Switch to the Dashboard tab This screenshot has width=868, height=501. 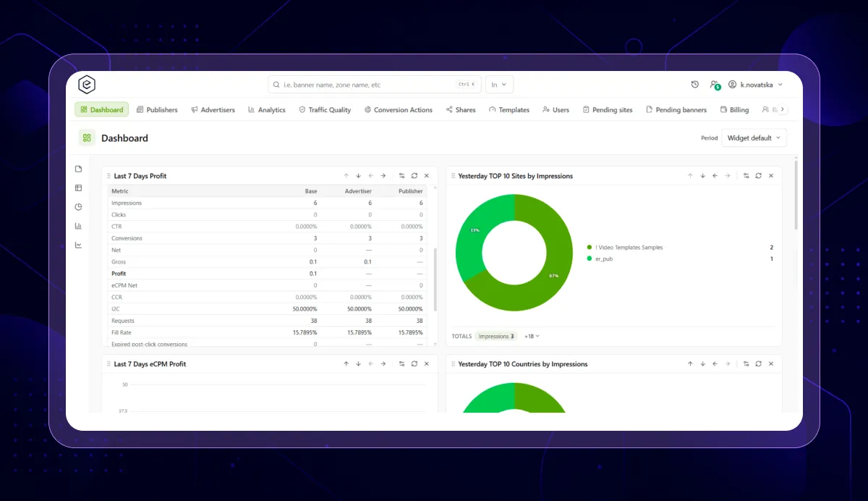pos(102,109)
